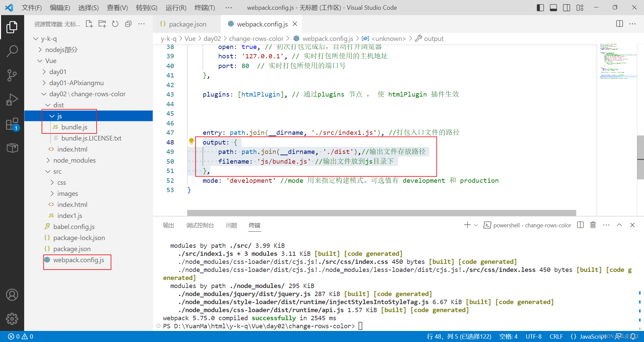Open the Extensions view with update badge
Image resolution: width=644 pixels, height=342 pixels.
(12, 124)
